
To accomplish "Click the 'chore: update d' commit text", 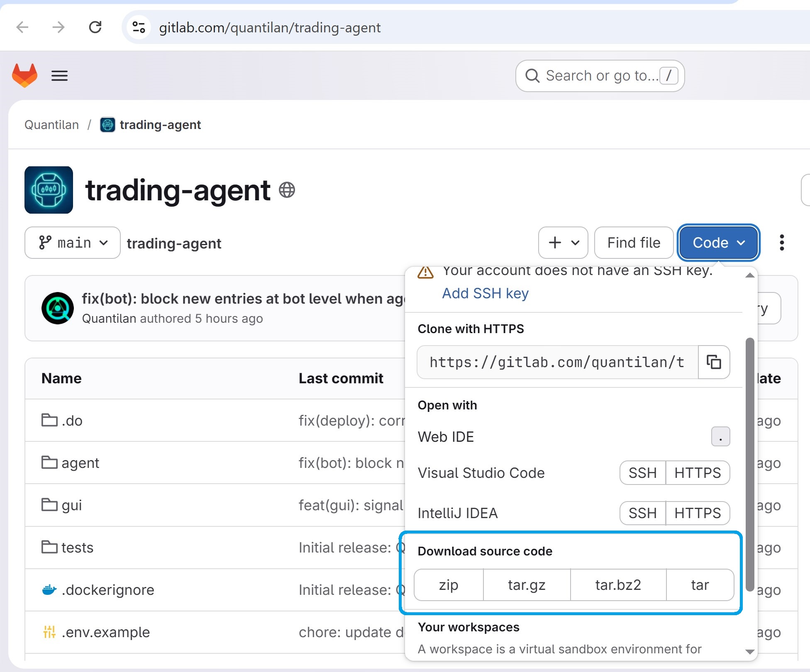I will [x=351, y=632].
